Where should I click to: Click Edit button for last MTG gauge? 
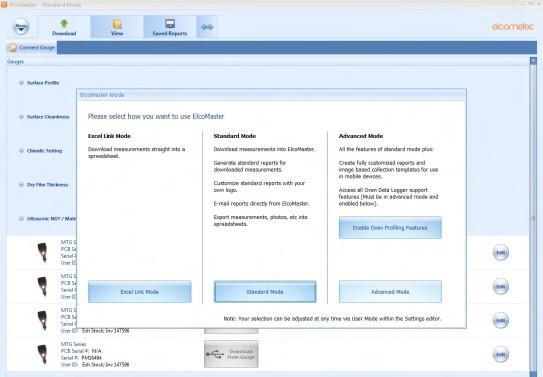(501, 354)
